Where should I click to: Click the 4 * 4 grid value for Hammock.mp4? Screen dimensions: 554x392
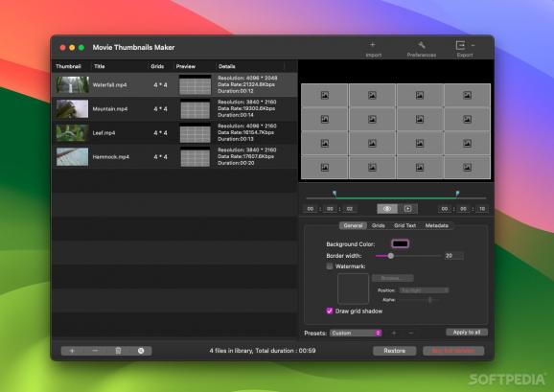(x=160, y=157)
